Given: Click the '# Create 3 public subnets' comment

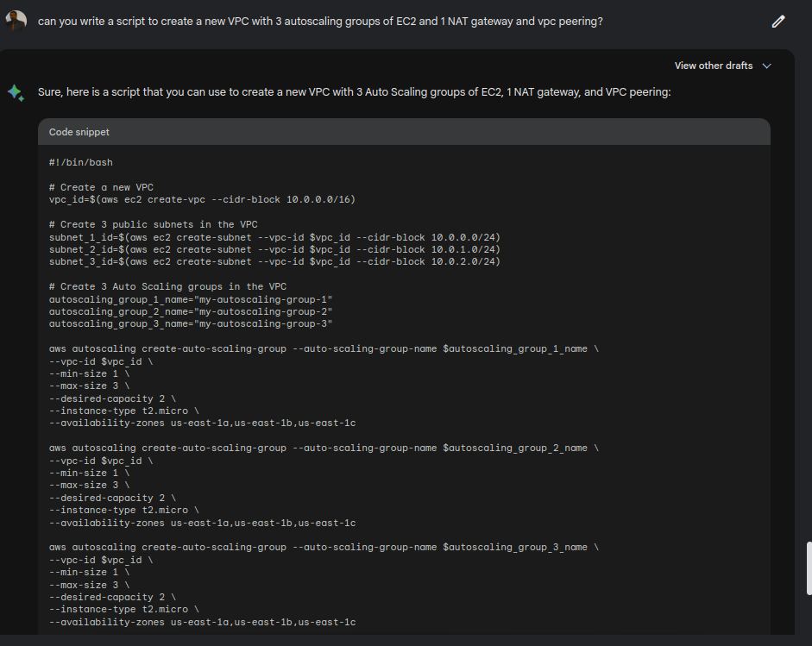Looking at the screenshot, I should 154,224.
